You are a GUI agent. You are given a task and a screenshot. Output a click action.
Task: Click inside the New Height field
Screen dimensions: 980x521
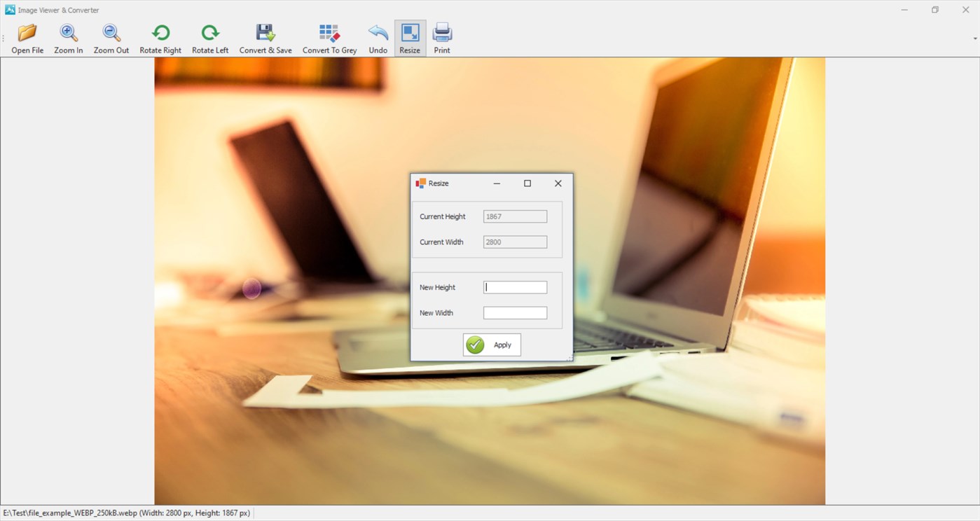click(x=515, y=287)
